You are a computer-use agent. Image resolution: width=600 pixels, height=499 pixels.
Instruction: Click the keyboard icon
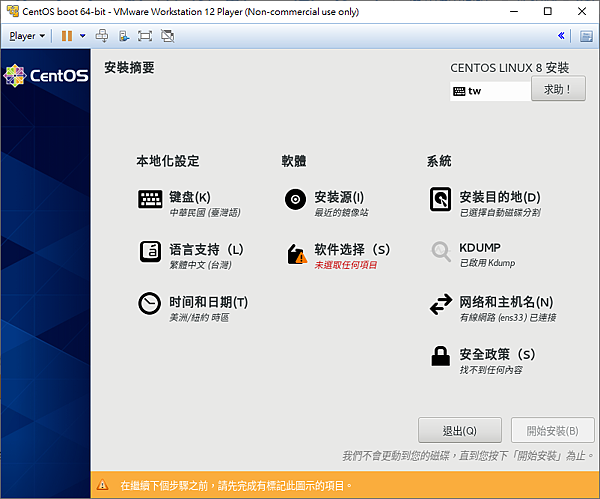150,199
